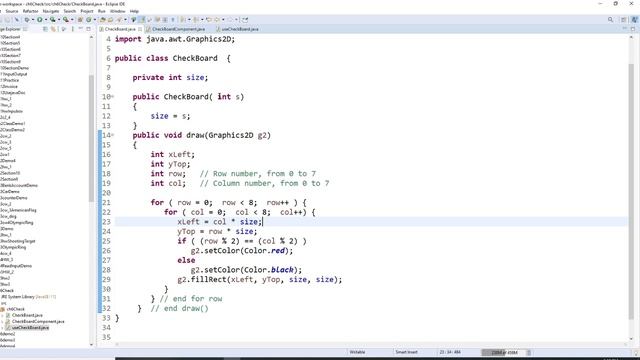Click Collapse All in Package Explorer
The height and width of the screenshot is (360, 640).
coord(45,29)
